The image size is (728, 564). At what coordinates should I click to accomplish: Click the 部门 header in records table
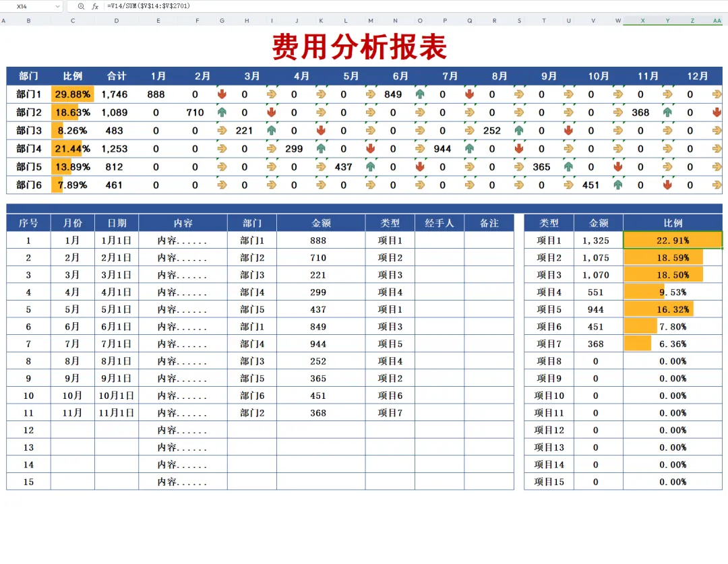[252, 223]
